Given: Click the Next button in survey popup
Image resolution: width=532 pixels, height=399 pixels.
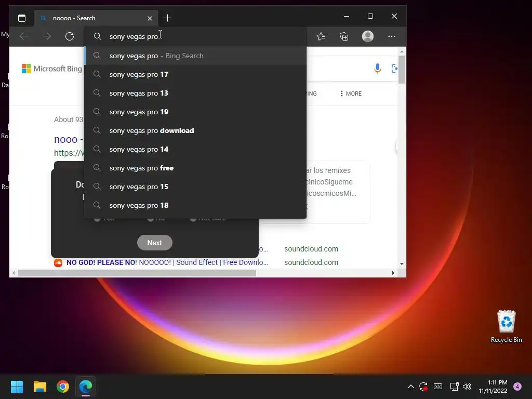Looking at the screenshot, I should [155, 243].
